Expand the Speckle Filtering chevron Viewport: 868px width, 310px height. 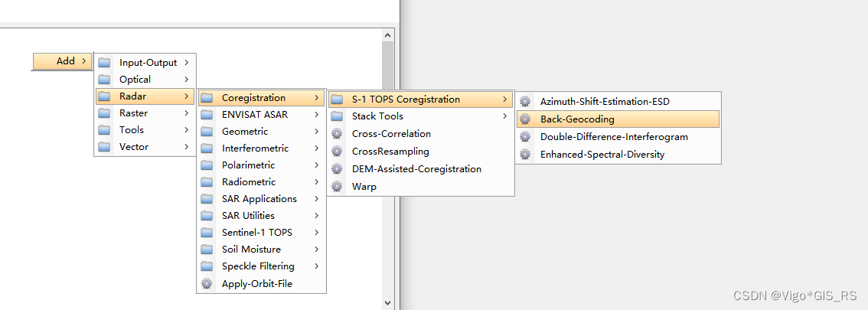[x=317, y=266]
